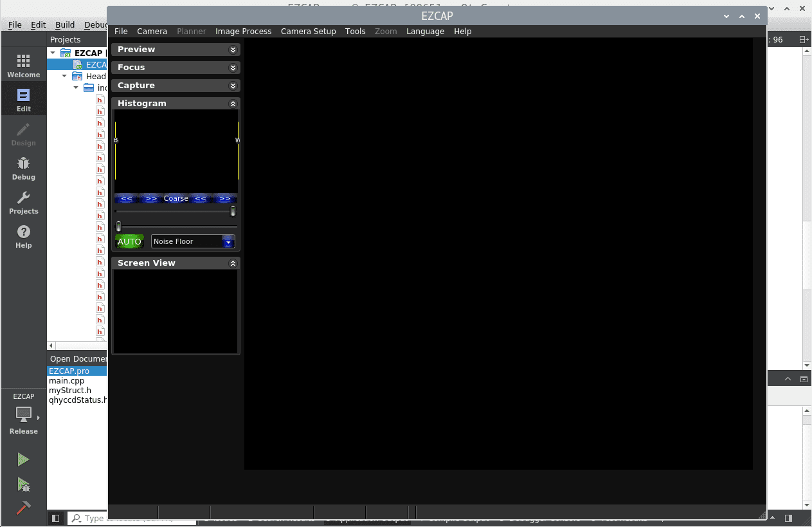This screenshot has width=812, height=527.
Task: Expand the Focus panel in EZCAP
Action: pyautogui.click(x=233, y=68)
